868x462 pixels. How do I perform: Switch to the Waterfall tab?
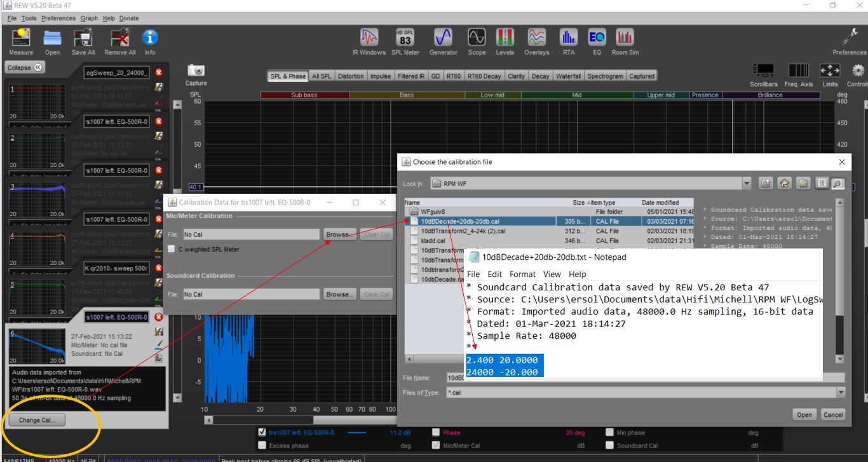point(568,76)
